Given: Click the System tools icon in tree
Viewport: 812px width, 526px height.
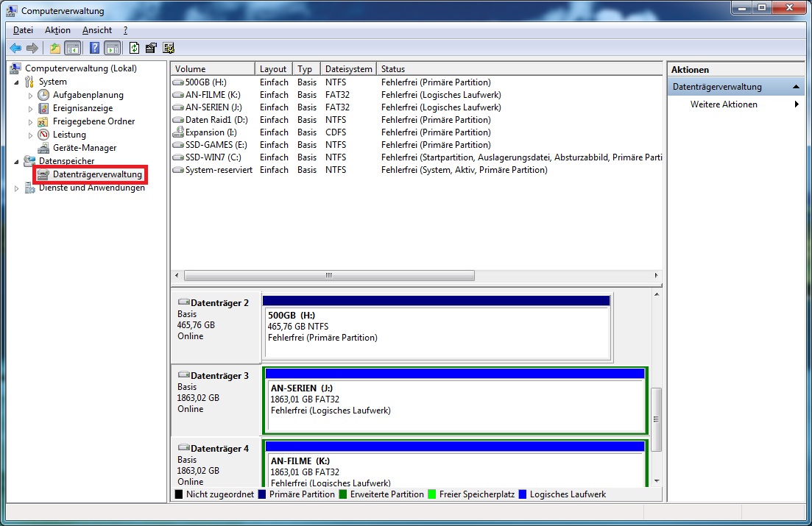Looking at the screenshot, I should (29, 82).
